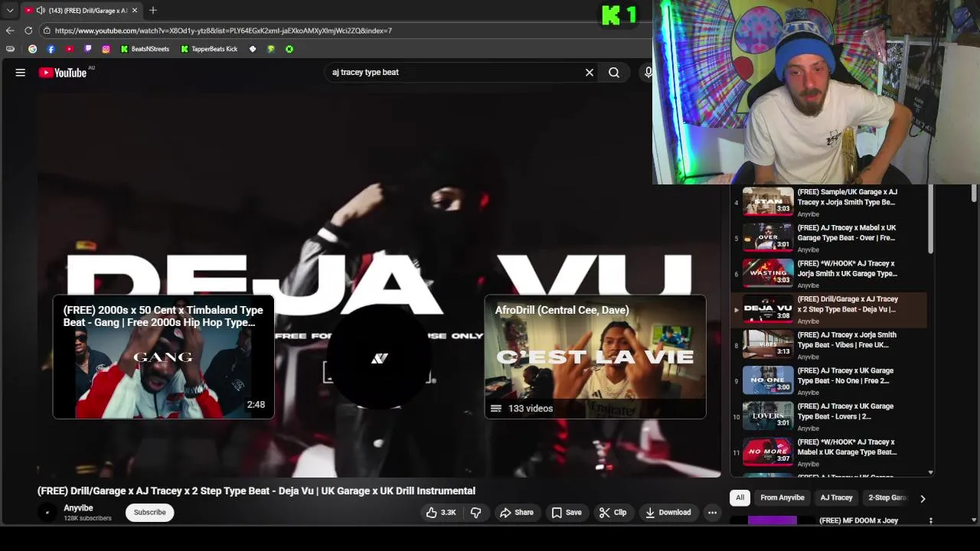
Task: Open the MF DOOM x Joey video options menu
Action: click(x=931, y=521)
